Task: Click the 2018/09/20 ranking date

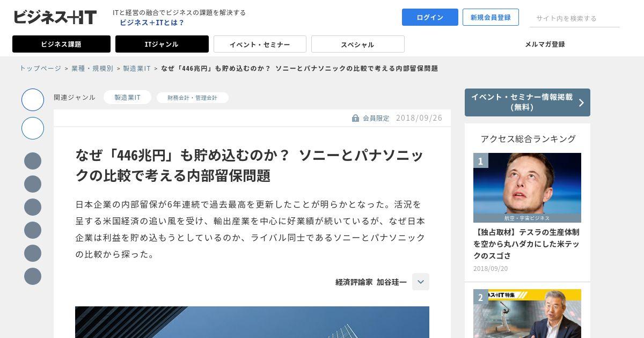Action: click(x=491, y=268)
